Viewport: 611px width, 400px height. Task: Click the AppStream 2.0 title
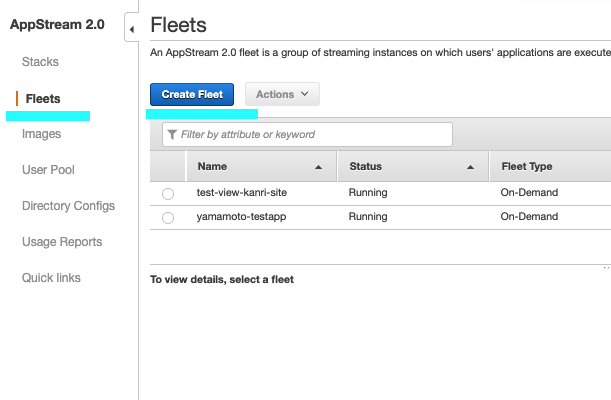[57, 25]
